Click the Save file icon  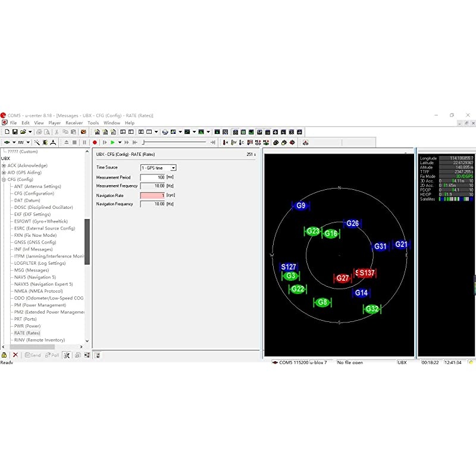[x=15, y=131]
